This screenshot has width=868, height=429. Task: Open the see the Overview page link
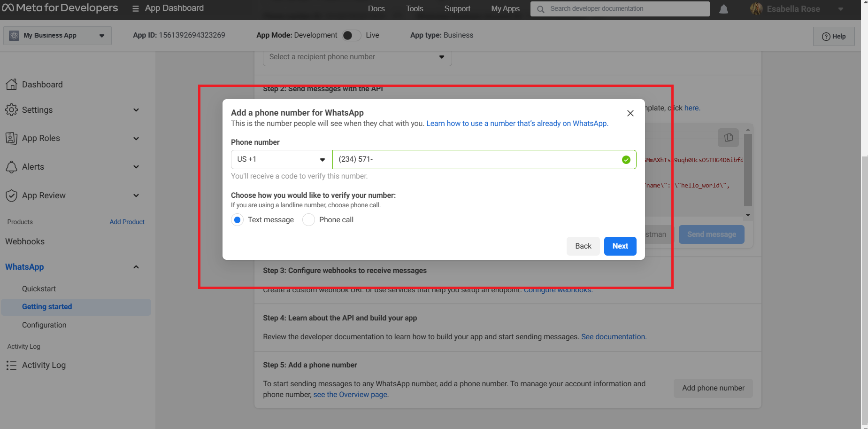point(350,395)
